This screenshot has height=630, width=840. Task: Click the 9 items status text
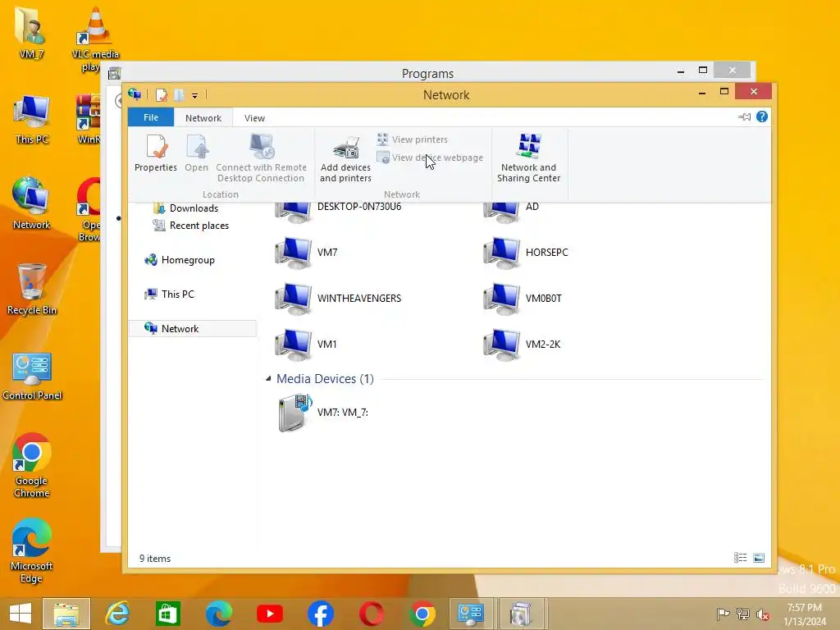(x=155, y=558)
